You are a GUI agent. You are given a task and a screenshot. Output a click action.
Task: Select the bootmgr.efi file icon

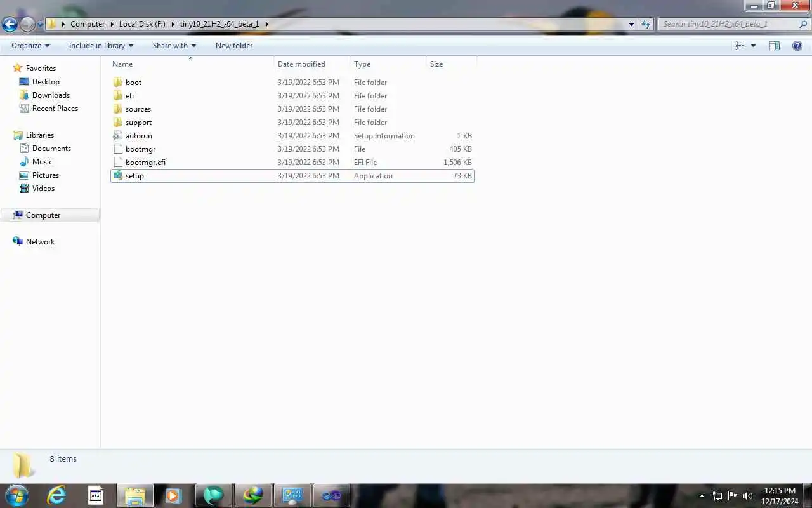[117, 162]
